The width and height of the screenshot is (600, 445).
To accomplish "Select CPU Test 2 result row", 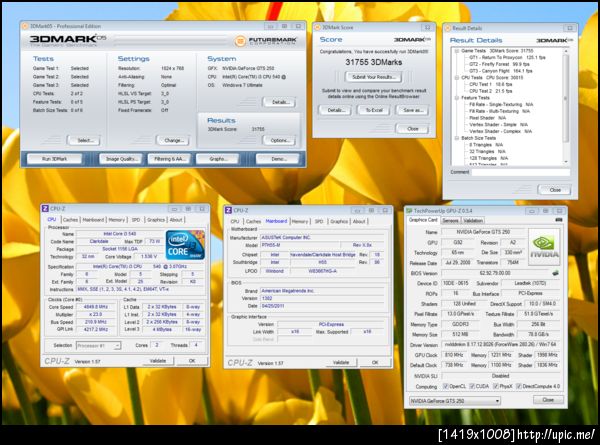I will click(490, 91).
